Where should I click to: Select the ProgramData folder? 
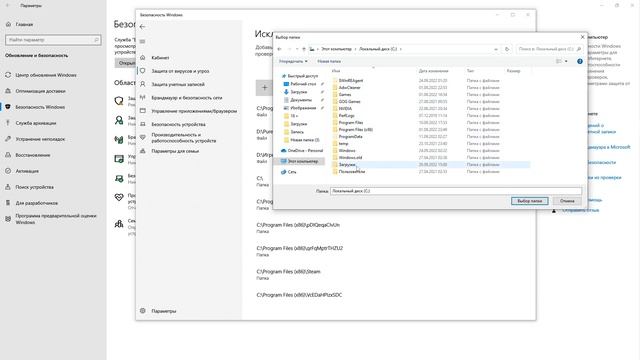(350, 136)
